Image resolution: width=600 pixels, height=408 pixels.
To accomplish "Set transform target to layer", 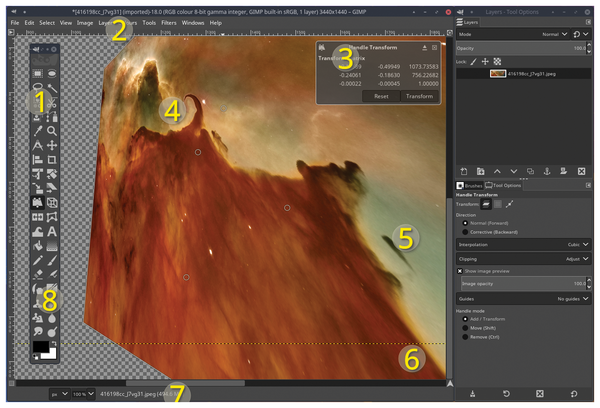I will point(486,204).
